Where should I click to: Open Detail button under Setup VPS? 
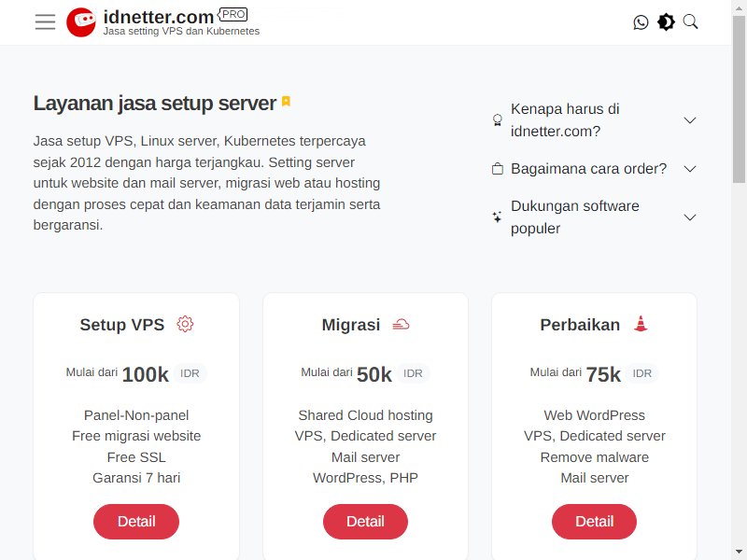[x=136, y=522]
